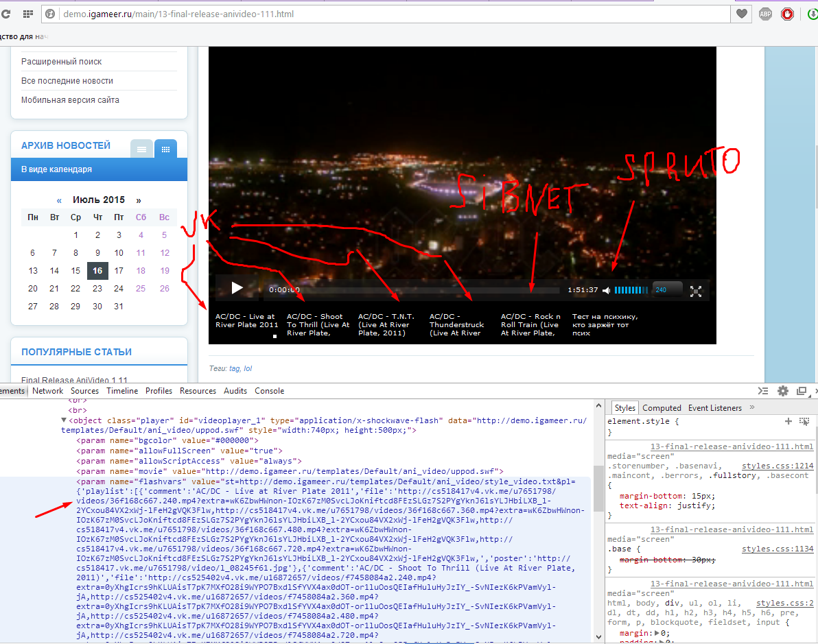Mute the video player speaker icon
Viewport: 818px width, 644px height.
(x=606, y=290)
